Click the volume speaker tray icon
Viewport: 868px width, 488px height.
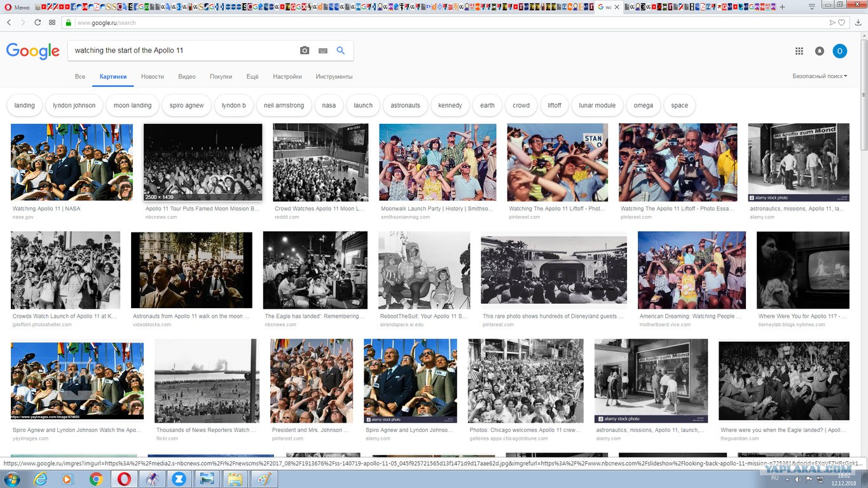coord(797,479)
